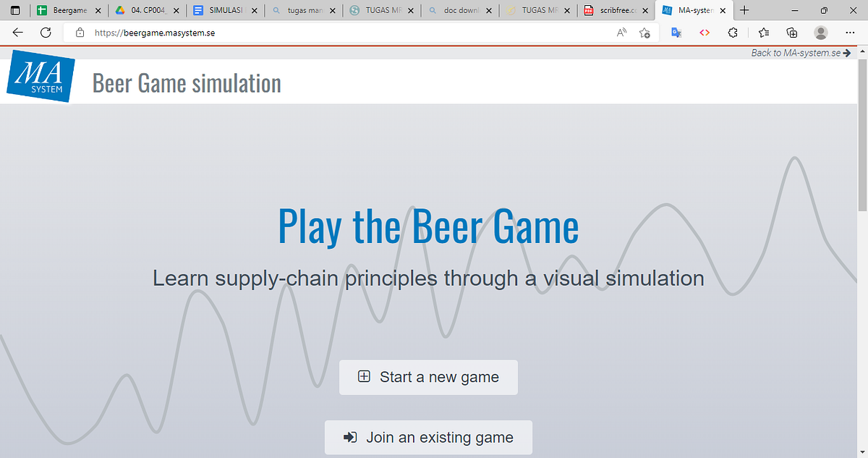
Task: Add this page to favorites star
Action: click(644, 33)
